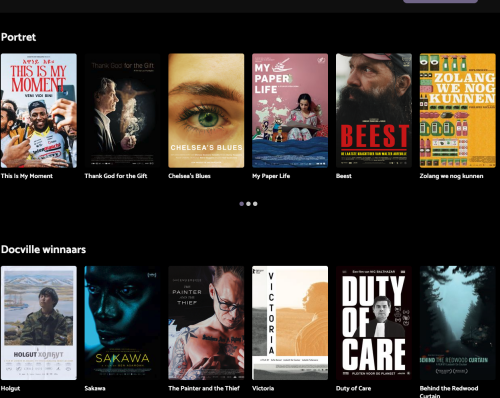Click the 'This Is My Moment' title link
The width and height of the screenshot is (500, 398).
point(27,176)
